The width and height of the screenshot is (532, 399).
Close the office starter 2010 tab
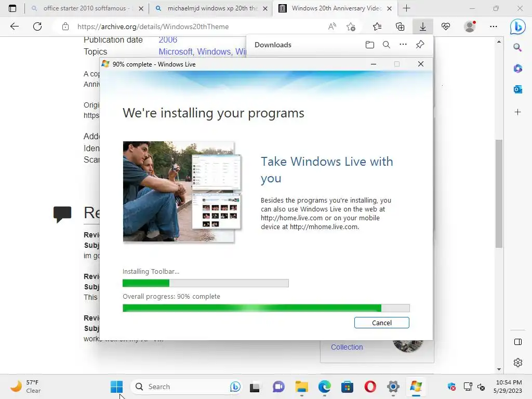pos(141,8)
